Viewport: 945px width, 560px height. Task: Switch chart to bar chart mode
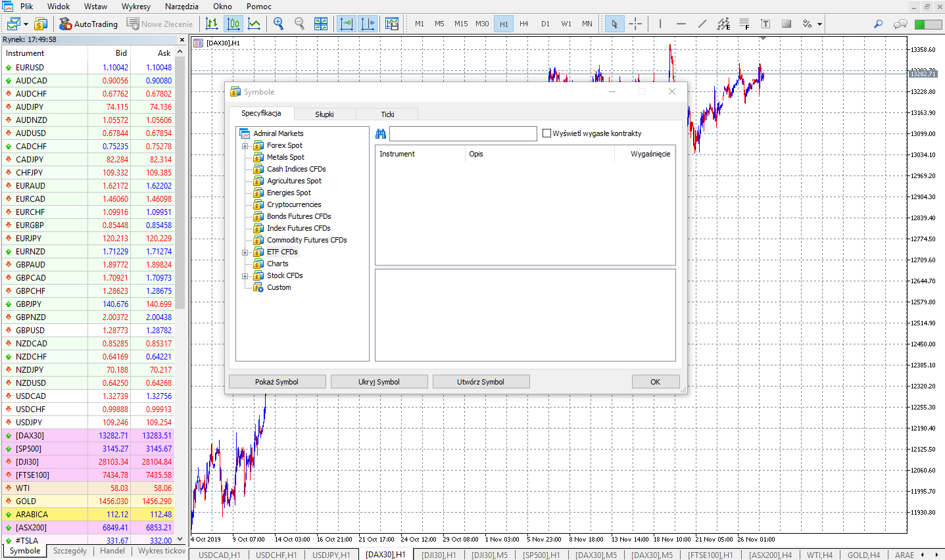pyautogui.click(x=212, y=24)
